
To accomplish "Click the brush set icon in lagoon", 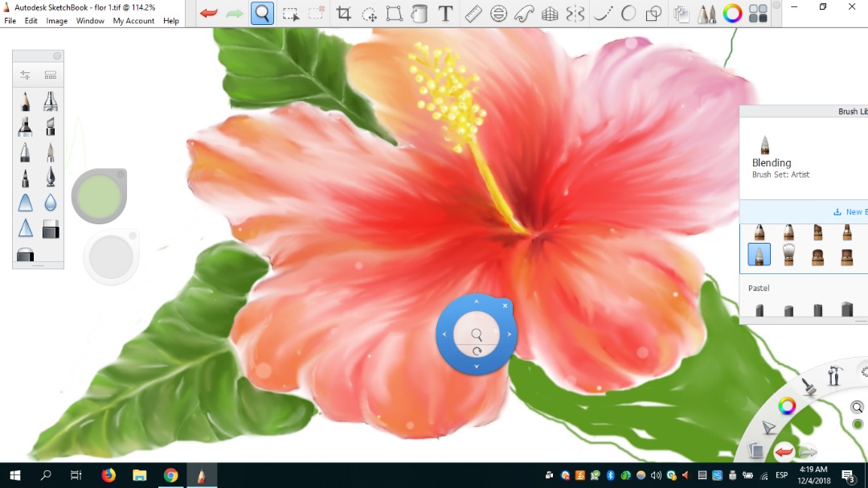I will coord(809,388).
